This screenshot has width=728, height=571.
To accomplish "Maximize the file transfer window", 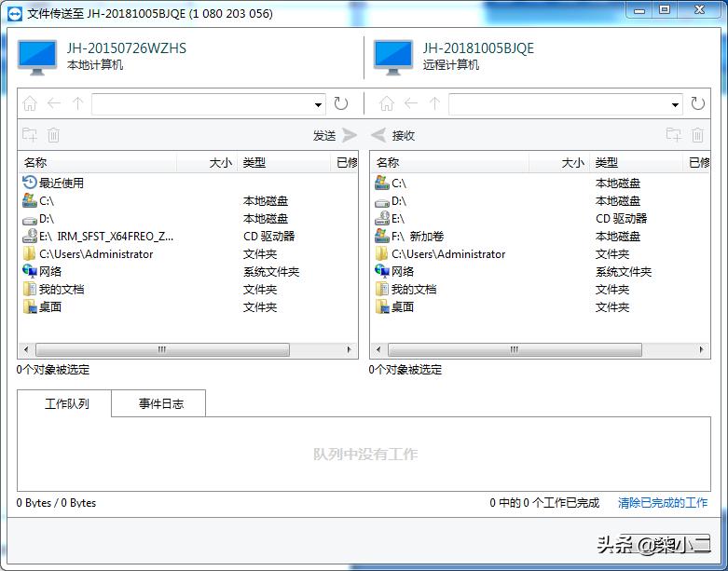I will pyautogui.click(x=665, y=10).
